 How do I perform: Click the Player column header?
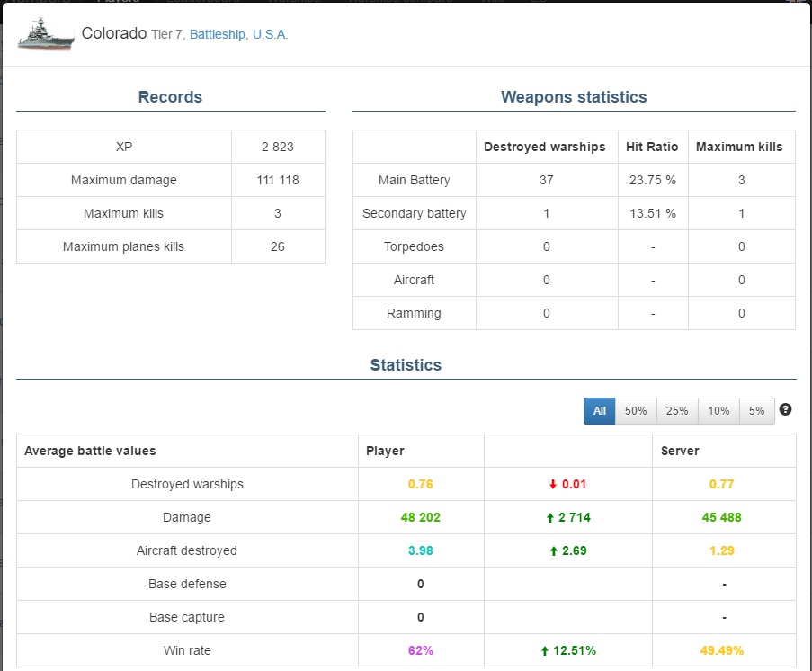[385, 451]
